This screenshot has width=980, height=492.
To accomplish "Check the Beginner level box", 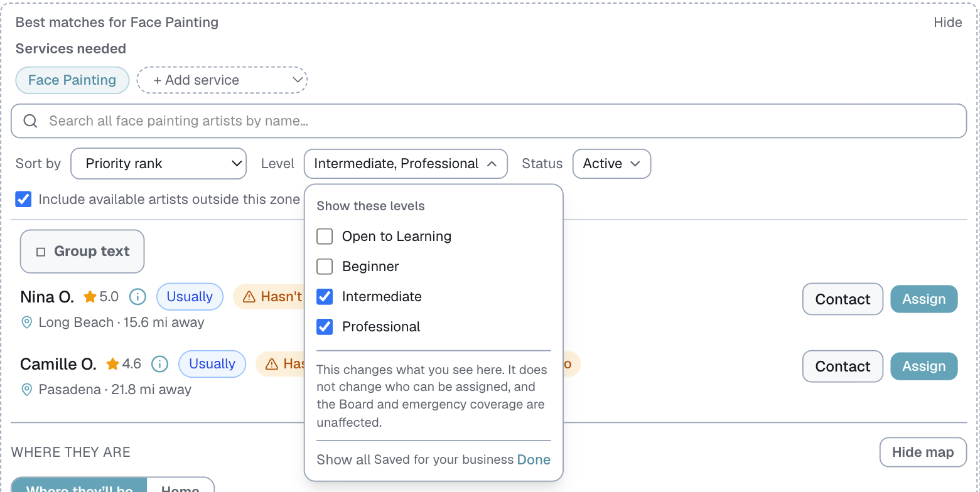I will [325, 267].
